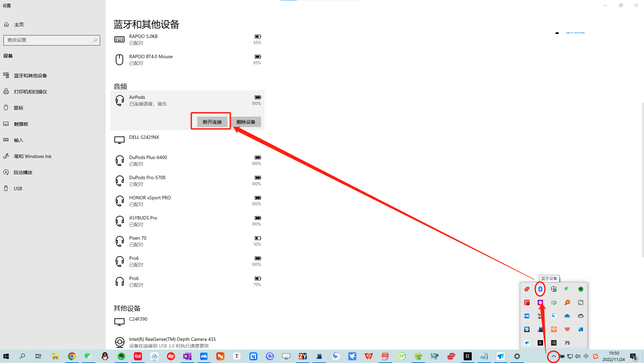Open the green clover app on taskbar
The image size is (644, 363).
pos(418,356)
